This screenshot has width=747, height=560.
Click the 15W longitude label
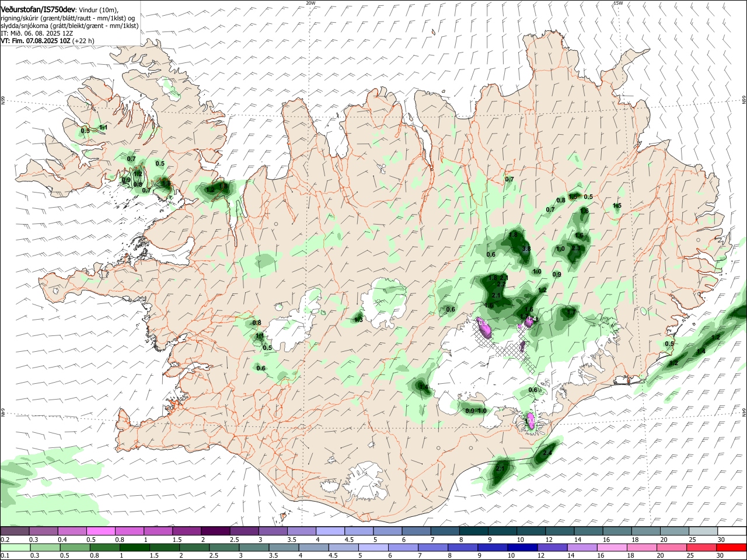pyautogui.click(x=618, y=3)
